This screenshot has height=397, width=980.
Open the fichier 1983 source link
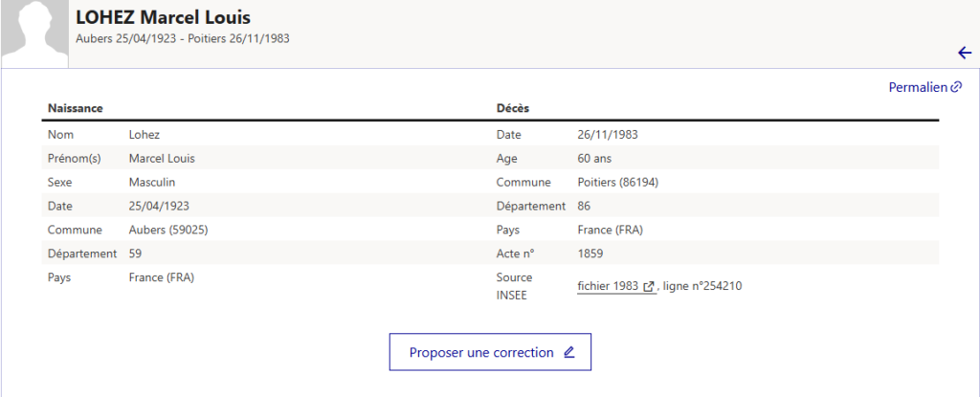(608, 286)
